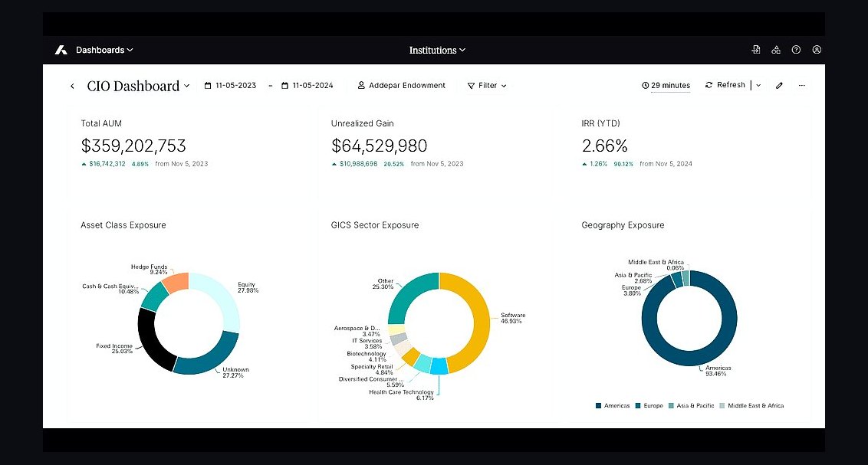Expand the Refresh options chevron
This screenshot has width=868, height=465.
[x=758, y=85]
